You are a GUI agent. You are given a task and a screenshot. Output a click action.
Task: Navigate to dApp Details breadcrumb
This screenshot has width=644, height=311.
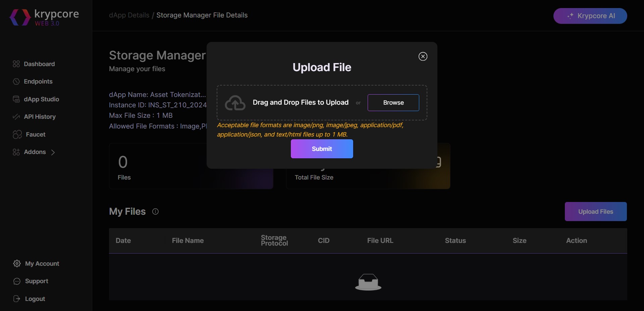(x=129, y=15)
